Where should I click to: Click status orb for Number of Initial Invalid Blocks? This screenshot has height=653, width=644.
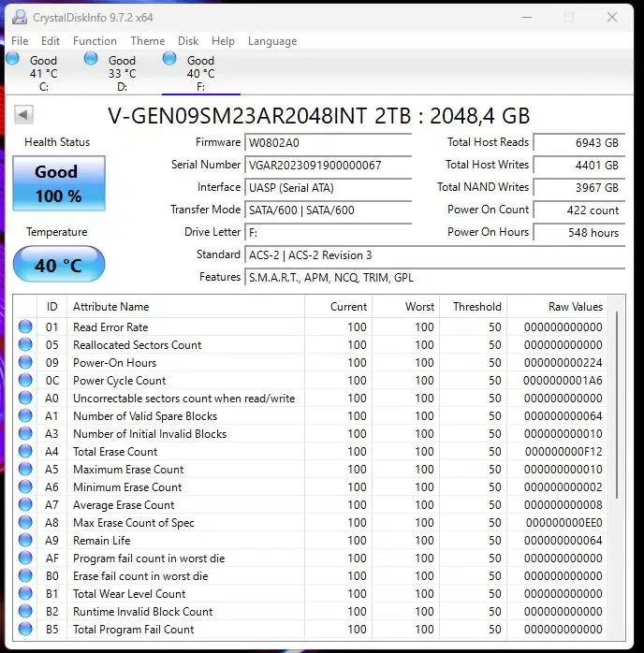tap(25, 433)
